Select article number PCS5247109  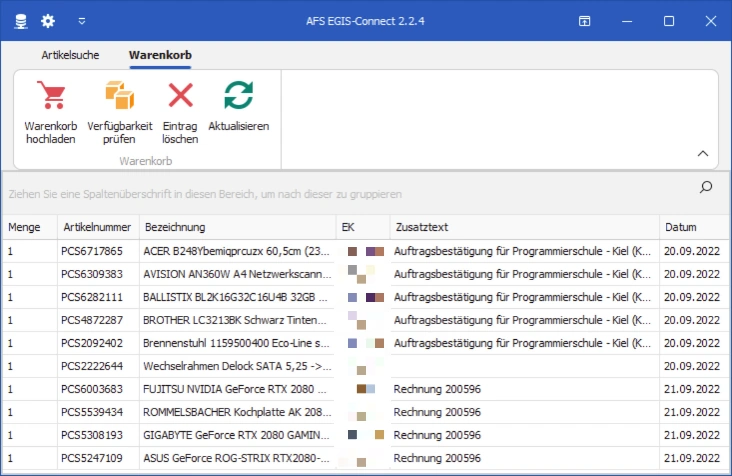[92, 458]
